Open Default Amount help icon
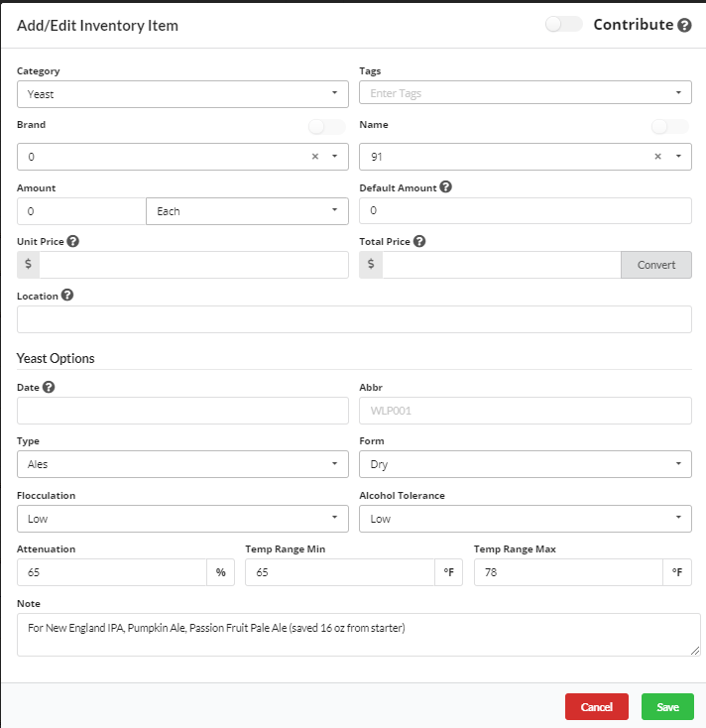Image resolution: width=706 pixels, height=728 pixels. pyautogui.click(x=445, y=187)
